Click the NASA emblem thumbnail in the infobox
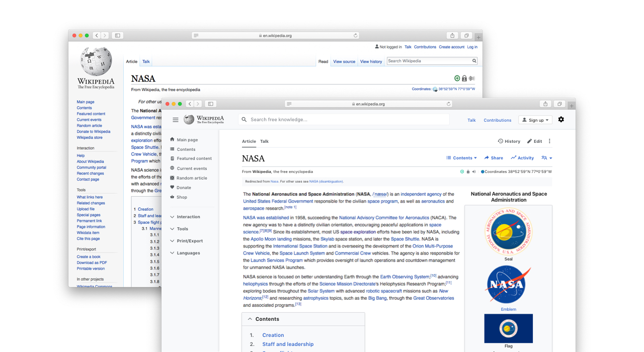This screenshot has width=644, height=352. tap(508, 284)
